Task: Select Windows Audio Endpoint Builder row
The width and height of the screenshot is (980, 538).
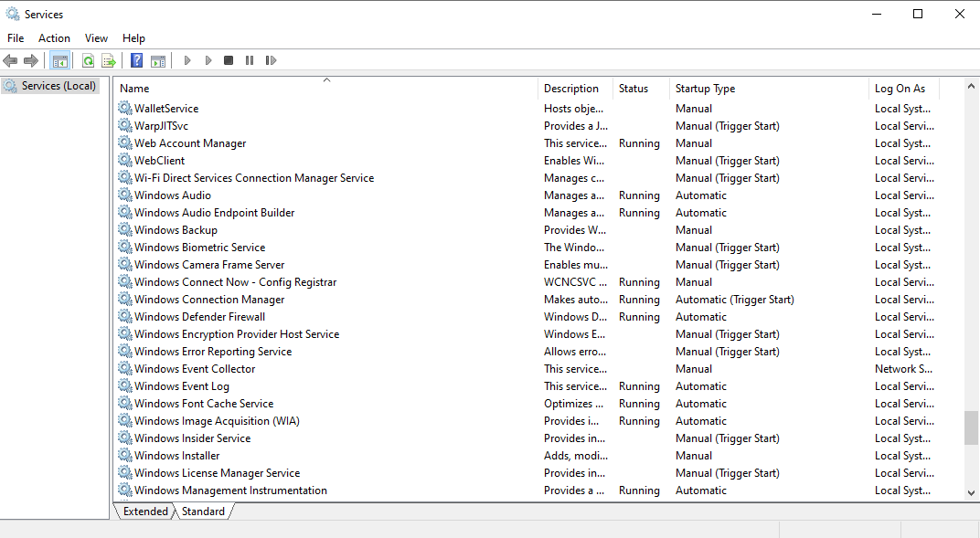Action: click(x=214, y=212)
